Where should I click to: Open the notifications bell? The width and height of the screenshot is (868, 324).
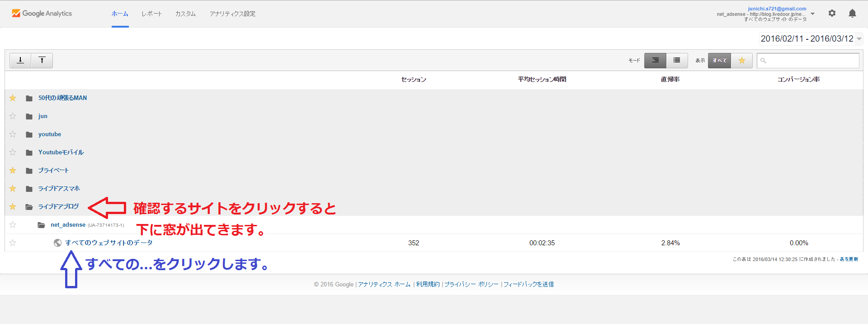pyautogui.click(x=852, y=14)
